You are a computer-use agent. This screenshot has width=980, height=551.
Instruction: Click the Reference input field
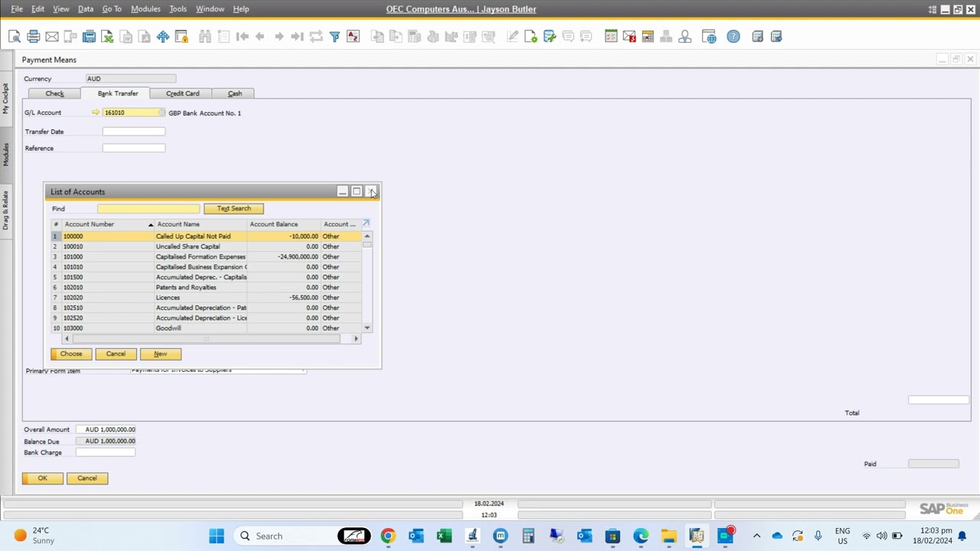click(x=133, y=148)
